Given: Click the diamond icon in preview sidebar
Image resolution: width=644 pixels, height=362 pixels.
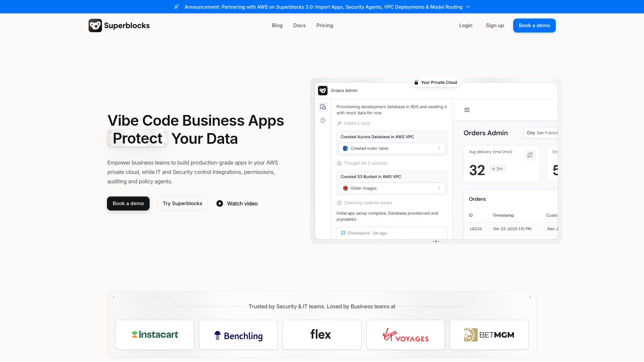Looking at the screenshot, I should click(x=323, y=120).
